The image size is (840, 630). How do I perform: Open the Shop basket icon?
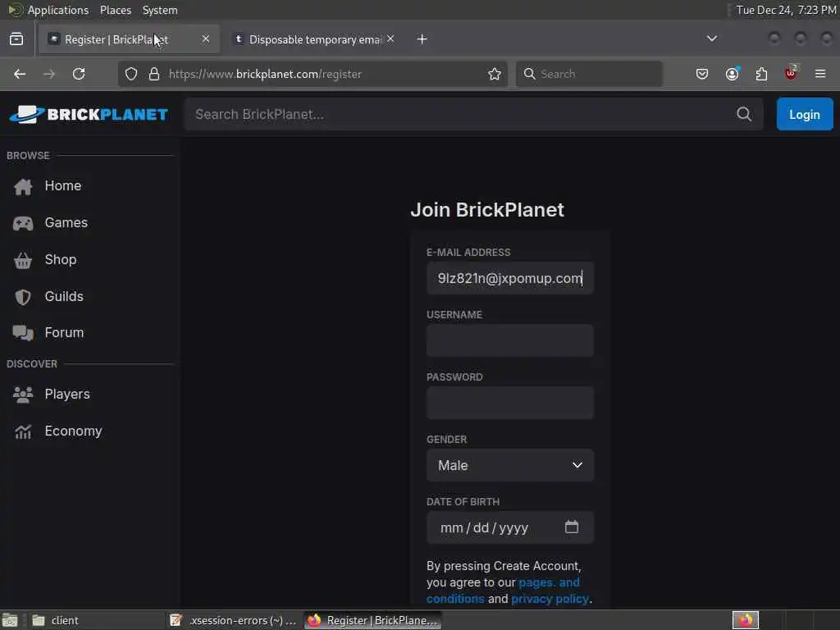click(23, 260)
